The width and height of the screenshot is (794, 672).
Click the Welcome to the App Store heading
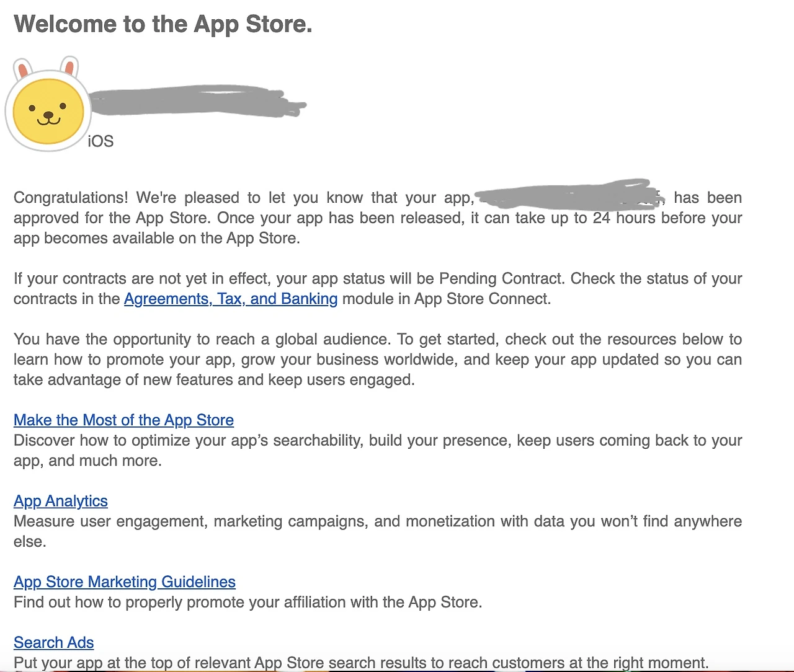pyautogui.click(x=163, y=24)
